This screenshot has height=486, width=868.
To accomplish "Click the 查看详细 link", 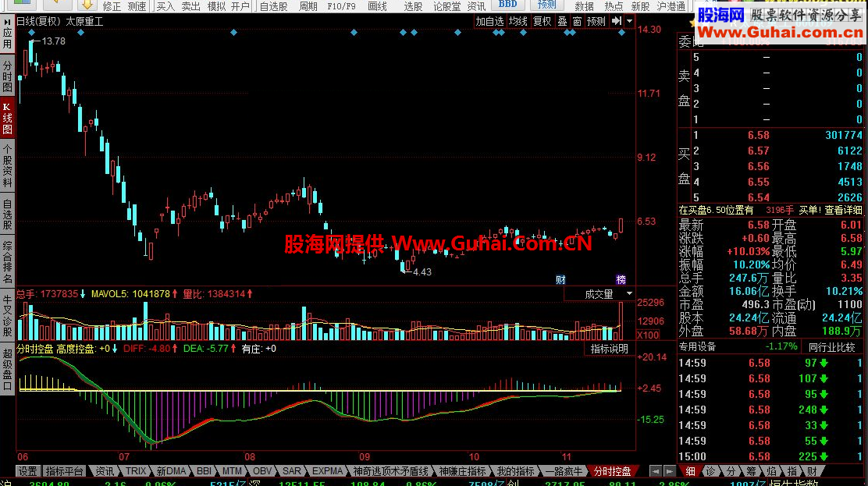I will [844, 211].
